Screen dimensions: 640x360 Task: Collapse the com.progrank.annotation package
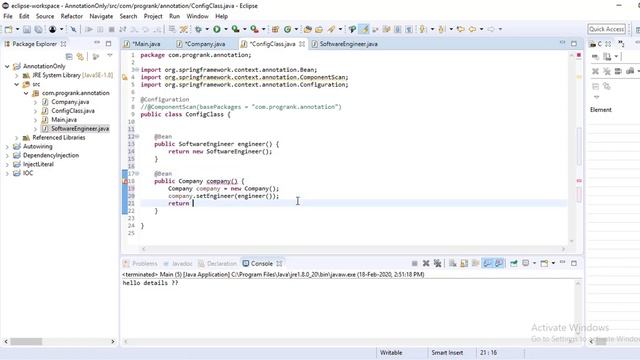[x=26, y=93]
